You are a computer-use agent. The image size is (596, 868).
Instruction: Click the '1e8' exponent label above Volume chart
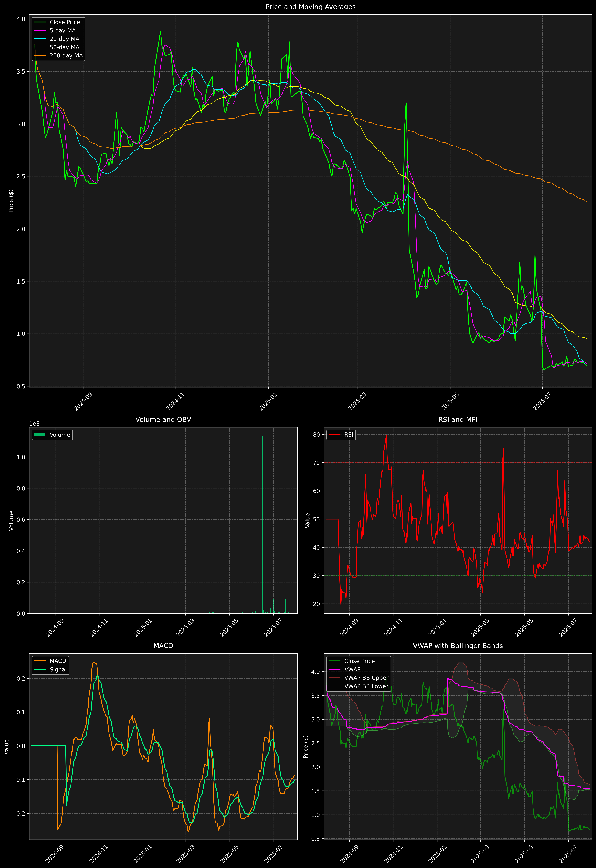34,424
